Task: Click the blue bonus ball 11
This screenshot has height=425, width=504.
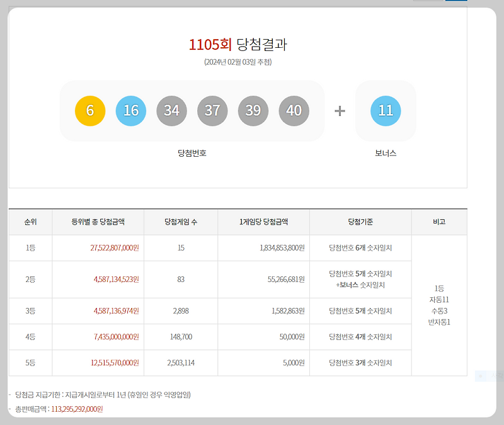Action: click(386, 111)
